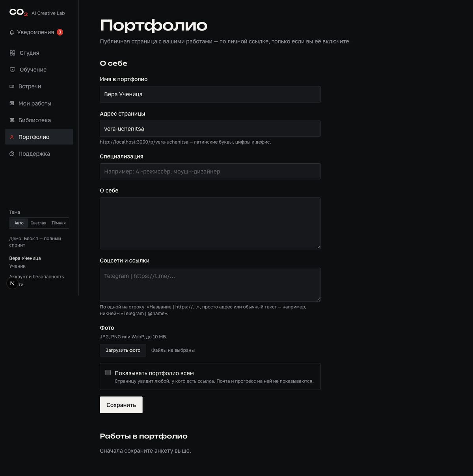
Task: Click the Вера Ученица name in sidebar
Action: coord(25,258)
